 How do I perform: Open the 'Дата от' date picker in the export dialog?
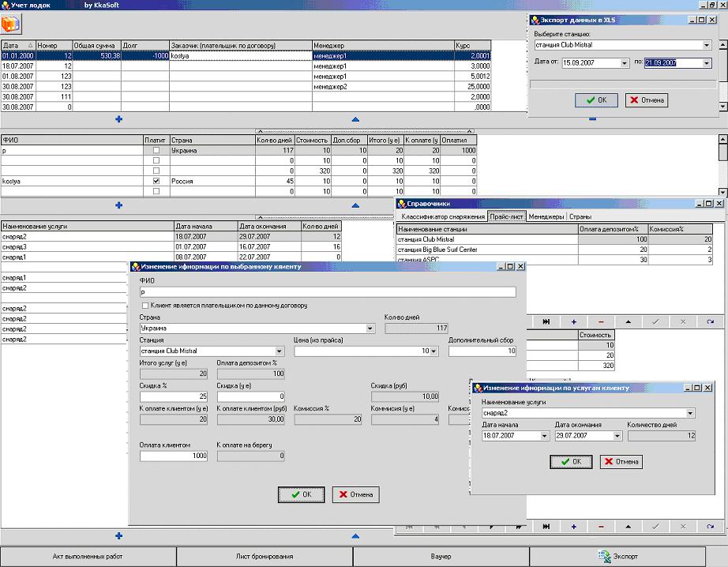coord(625,63)
